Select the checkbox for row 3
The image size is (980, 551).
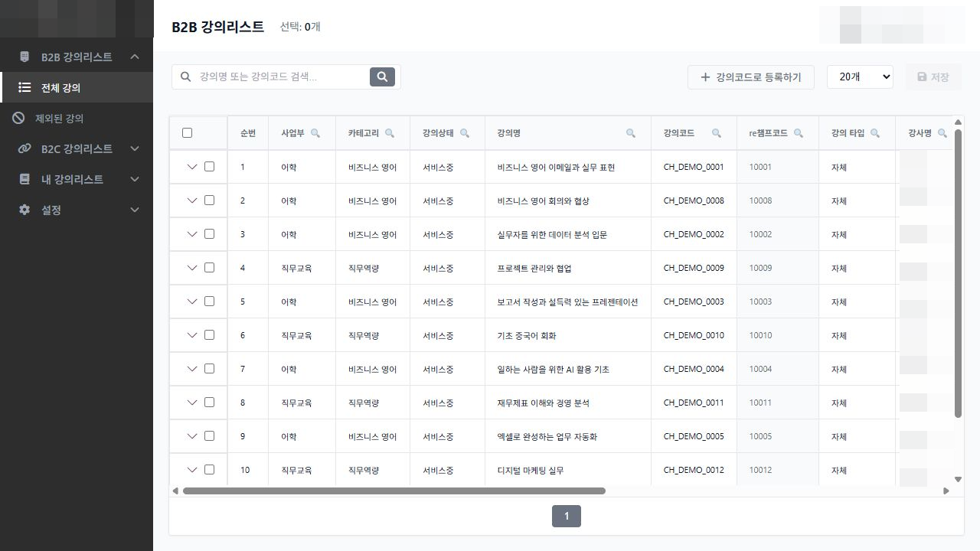pos(209,234)
